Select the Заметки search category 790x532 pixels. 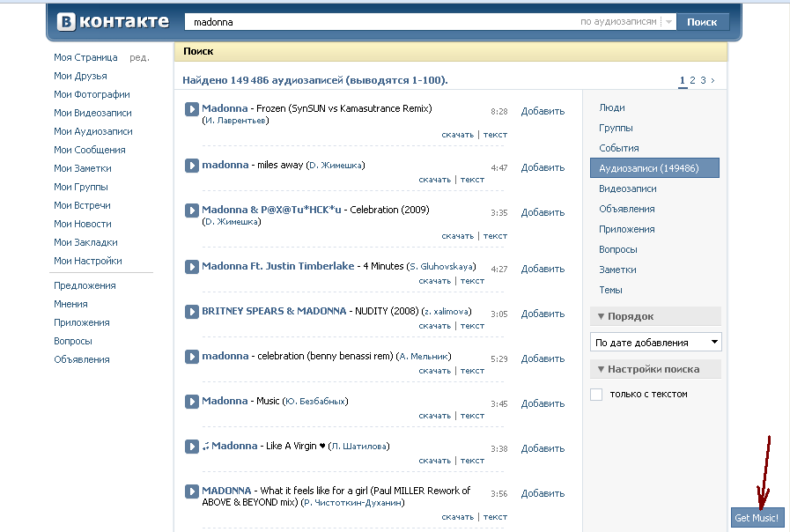click(617, 270)
